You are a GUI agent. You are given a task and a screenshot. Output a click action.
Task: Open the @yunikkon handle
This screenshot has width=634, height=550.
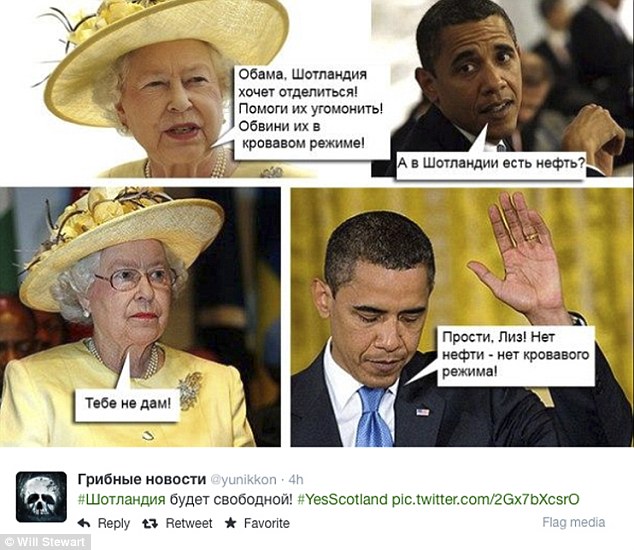[244, 480]
